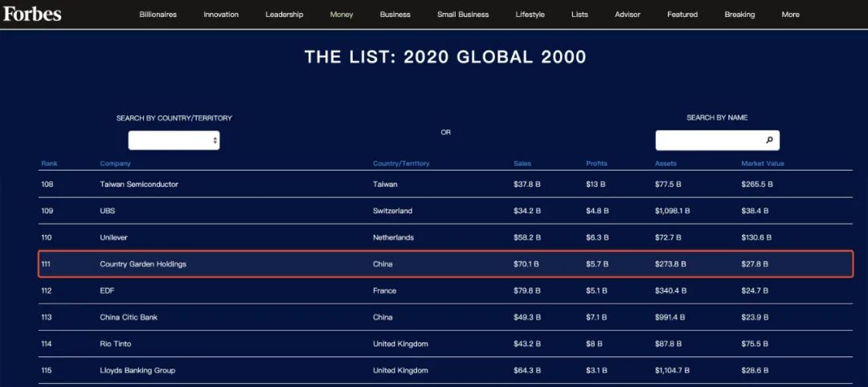Select China Citic Bank company name
This screenshot has width=868, height=387.
(129, 317)
